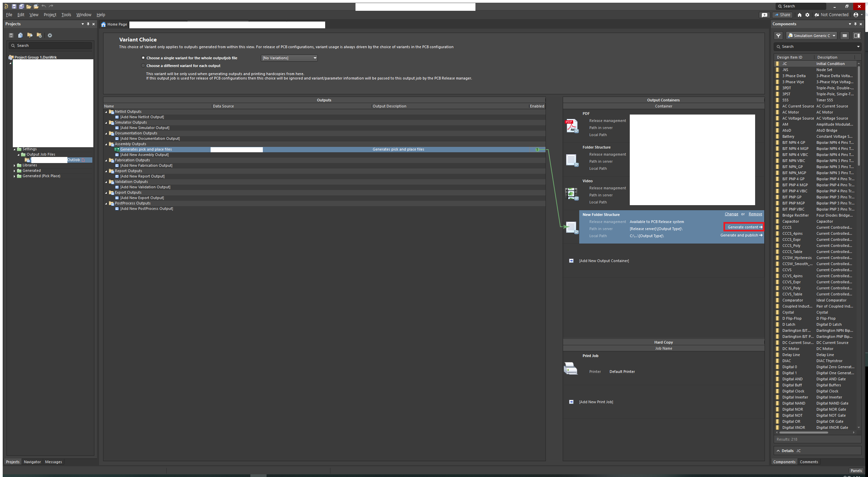Viewport: 868px width, 477px height.
Task: Open Projects panel settings gear icon
Action: pos(50,35)
